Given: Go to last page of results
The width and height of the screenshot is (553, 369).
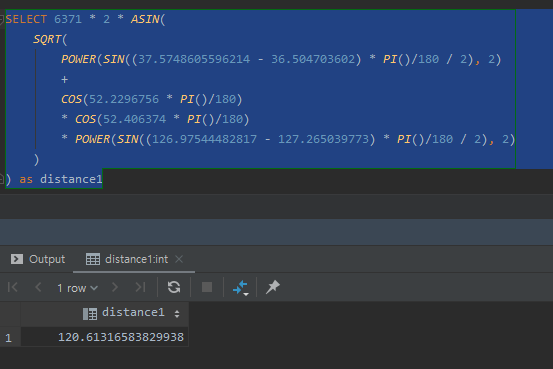Looking at the screenshot, I should pyautogui.click(x=140, y=287).
